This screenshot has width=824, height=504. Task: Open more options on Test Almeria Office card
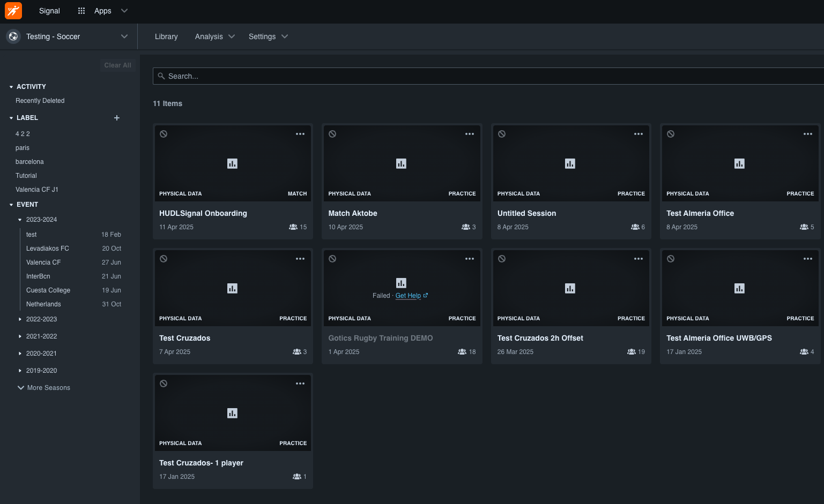click(x=808, y=134)
